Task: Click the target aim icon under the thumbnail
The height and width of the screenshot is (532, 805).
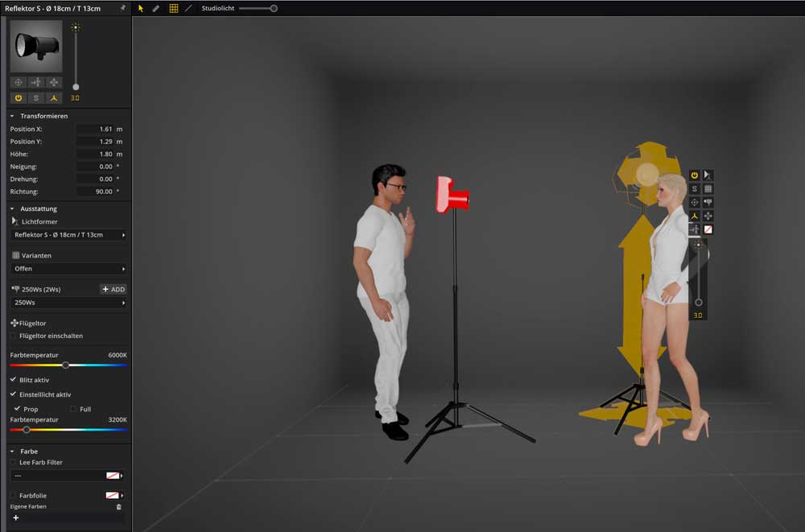Action: tap(19, 82)
